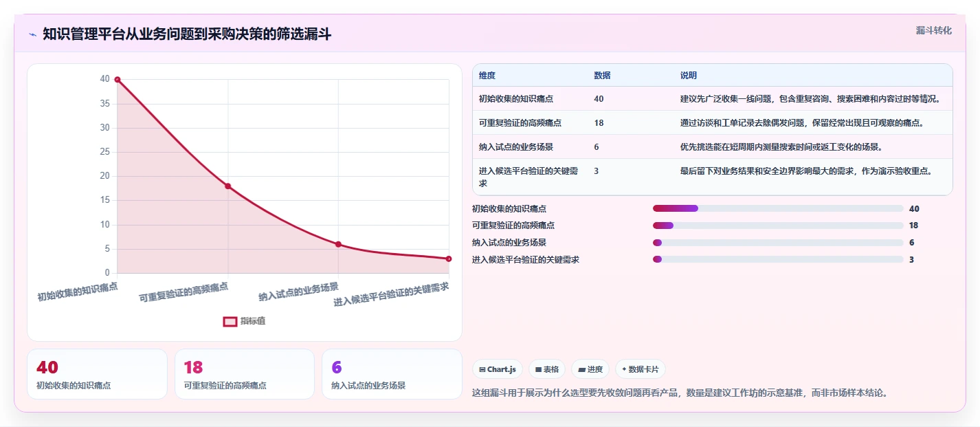
Task: Click the value 40 beside the first progress bar
Action: click(x=914, y=208)
